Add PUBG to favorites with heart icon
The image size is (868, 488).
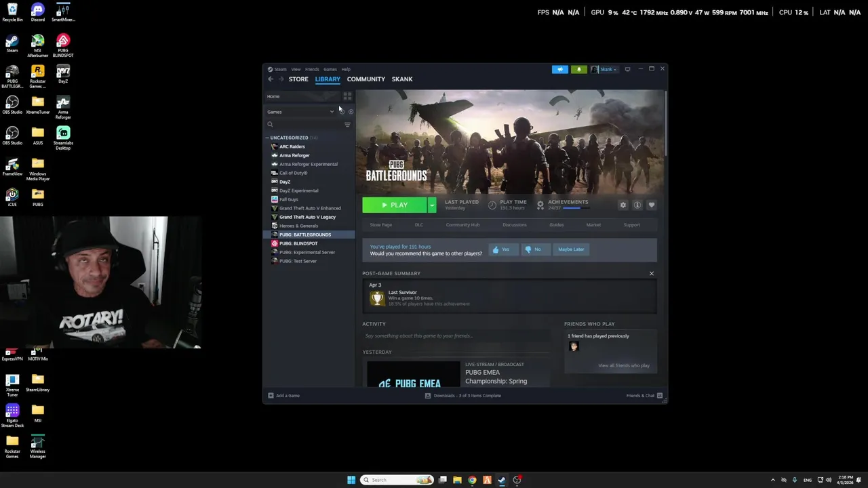tap(652, 205)
